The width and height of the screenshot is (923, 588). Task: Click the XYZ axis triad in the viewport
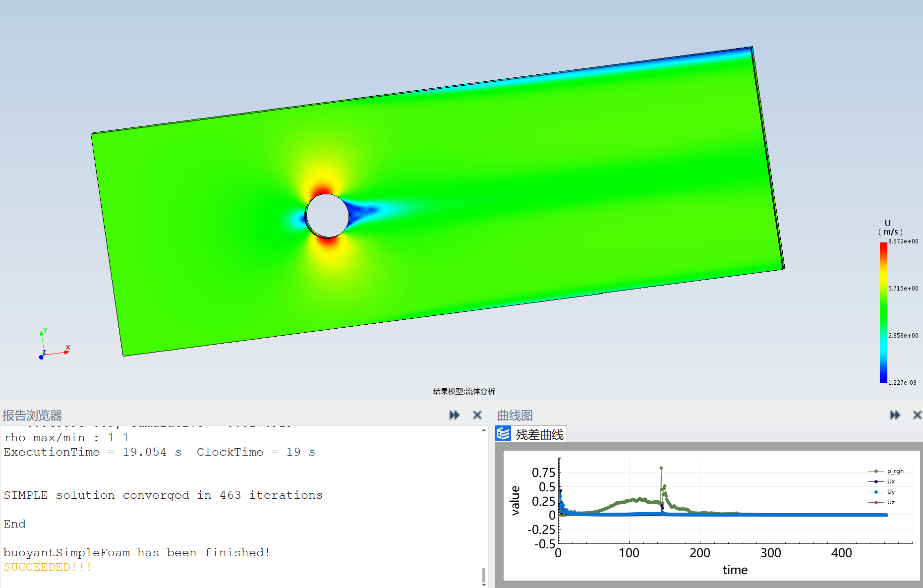tap(54, 344)
